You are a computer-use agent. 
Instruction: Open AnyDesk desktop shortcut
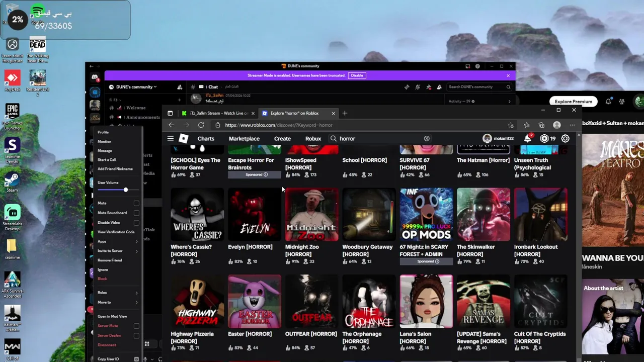[x=12, y=80]
